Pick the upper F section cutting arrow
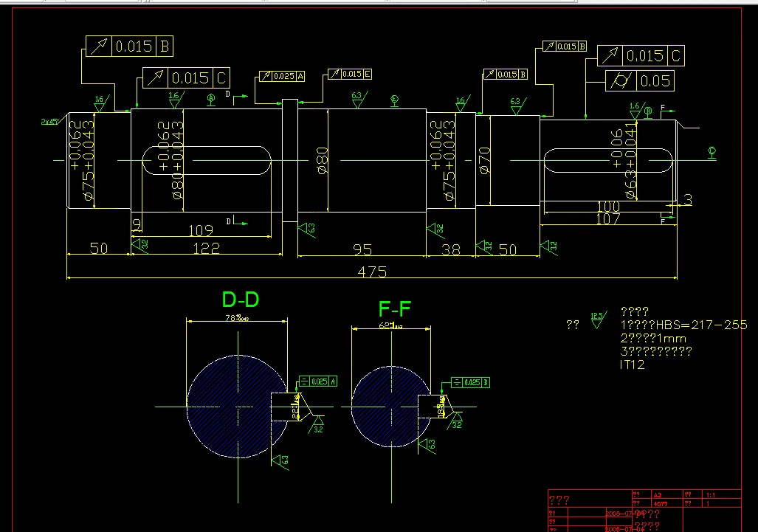This screenshot has height=532, width=758. (x=667, y=110)
